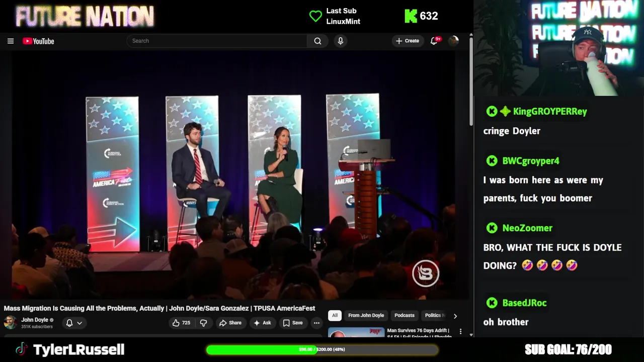Image resolution: width=644 pixels, height=362 pixels.
Task: Click the 'oh brother' chat message
Action: pyautogui.click(x=506, y=322)
